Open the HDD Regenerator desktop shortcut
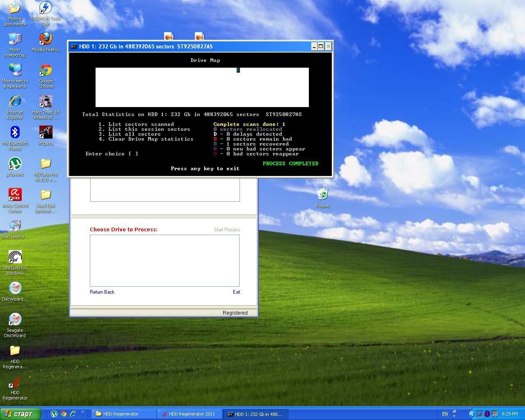This screenshot has height=420, width=525. click(x=15, y=383)
